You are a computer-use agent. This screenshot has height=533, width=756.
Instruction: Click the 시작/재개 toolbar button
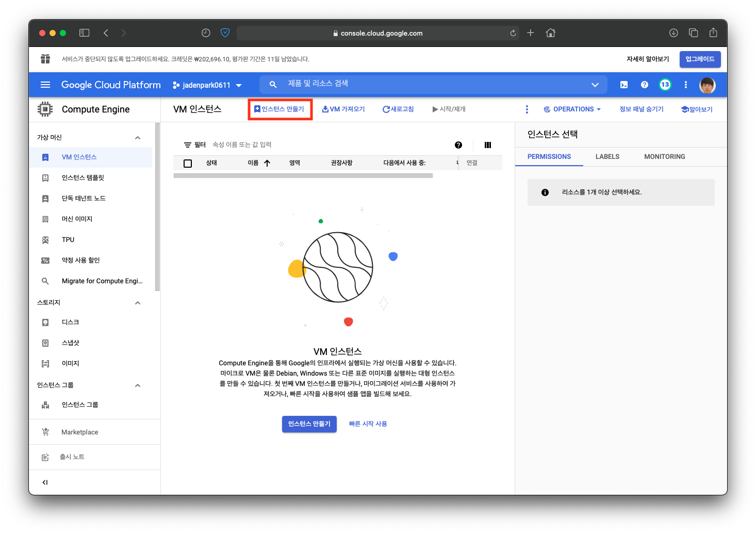pos(449,109)
